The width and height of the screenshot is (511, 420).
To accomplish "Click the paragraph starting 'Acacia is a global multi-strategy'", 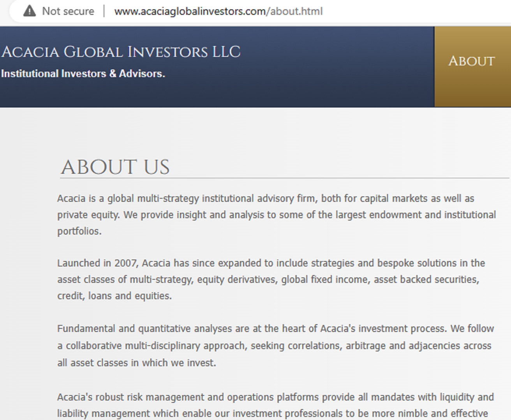I will 277,215.
